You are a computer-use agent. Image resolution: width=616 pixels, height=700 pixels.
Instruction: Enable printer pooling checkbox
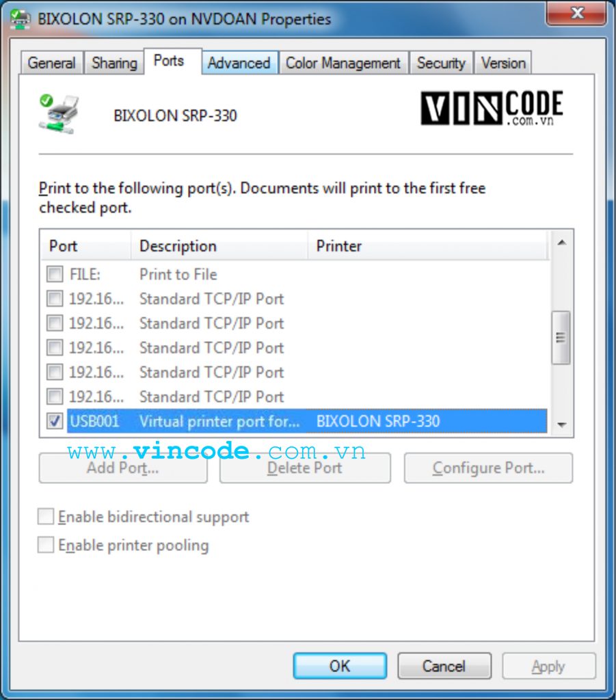point(46,545)
